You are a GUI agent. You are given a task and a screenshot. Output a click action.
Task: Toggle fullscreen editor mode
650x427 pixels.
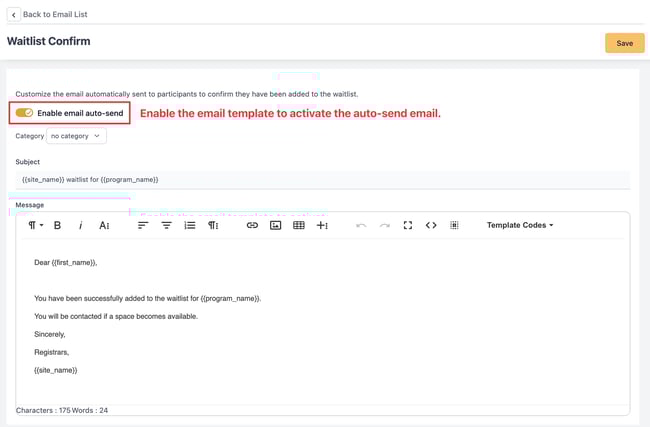click(x=408, y=225)
